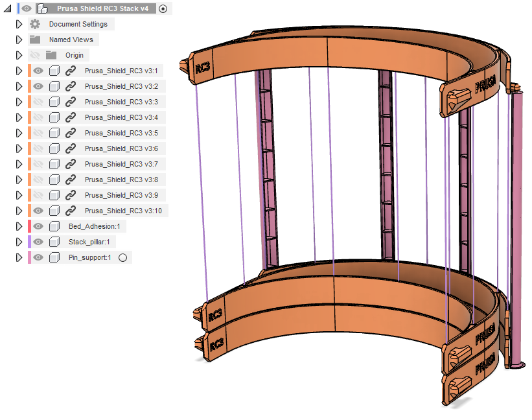Click the component box icon of Prusa_Shield_RC3 v3:1
The height and width of the screenshot is (420, 532).
(x=54, y=71)
